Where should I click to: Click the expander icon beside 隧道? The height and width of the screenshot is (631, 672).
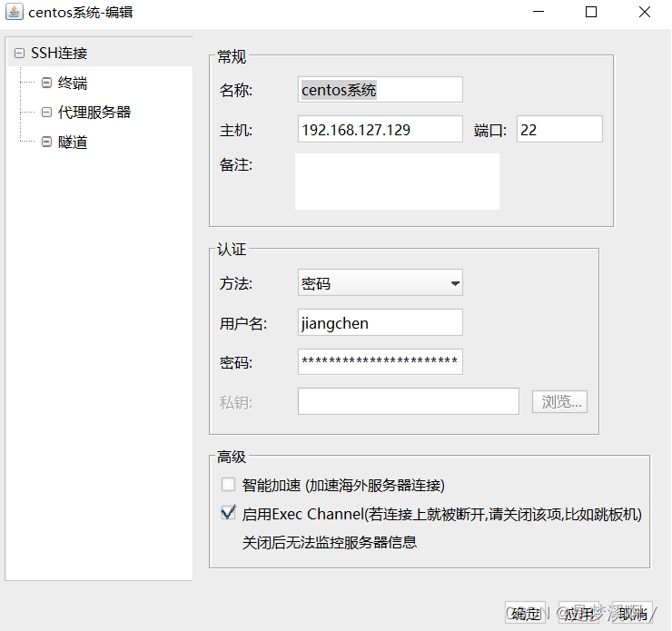coord(46,142)
